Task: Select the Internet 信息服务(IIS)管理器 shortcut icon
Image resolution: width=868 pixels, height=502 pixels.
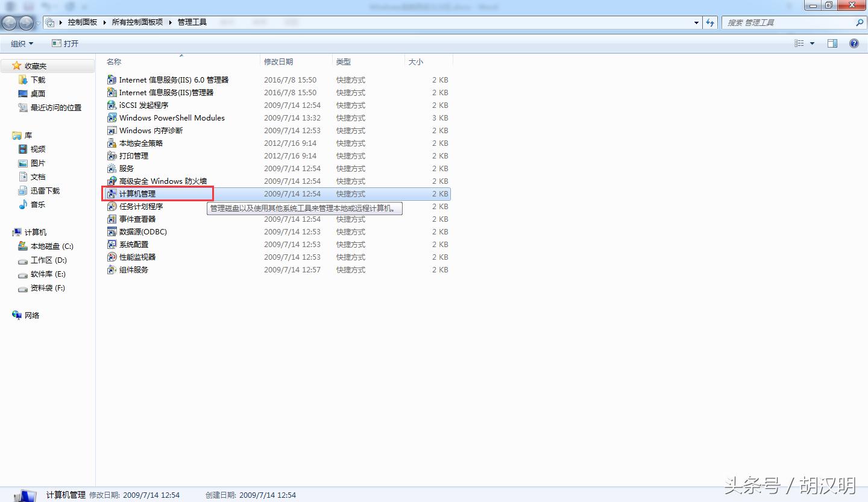Action: coord(112,92)
